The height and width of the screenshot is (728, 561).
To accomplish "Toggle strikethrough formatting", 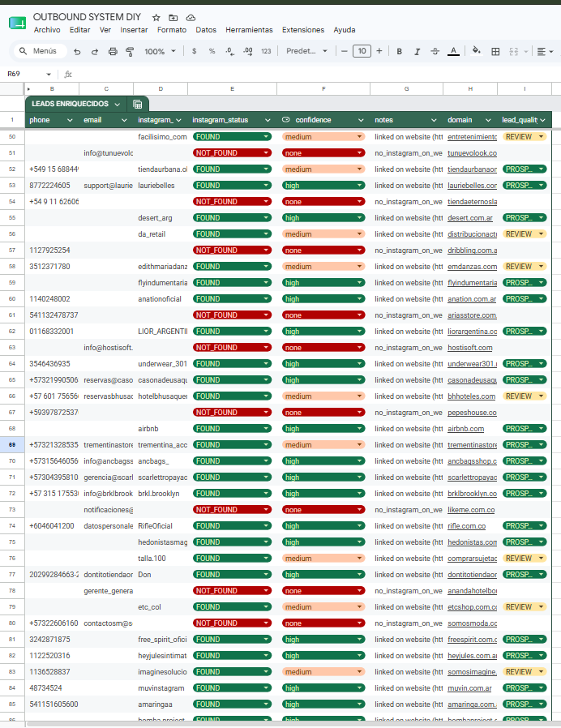I will click(x=435, y=52).
